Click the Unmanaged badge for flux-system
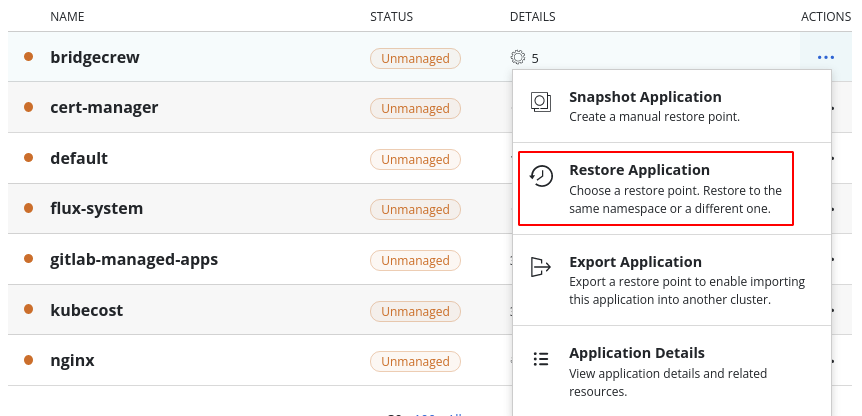The height and width of the screenshot is (416, 862). (x=415, y=209)
